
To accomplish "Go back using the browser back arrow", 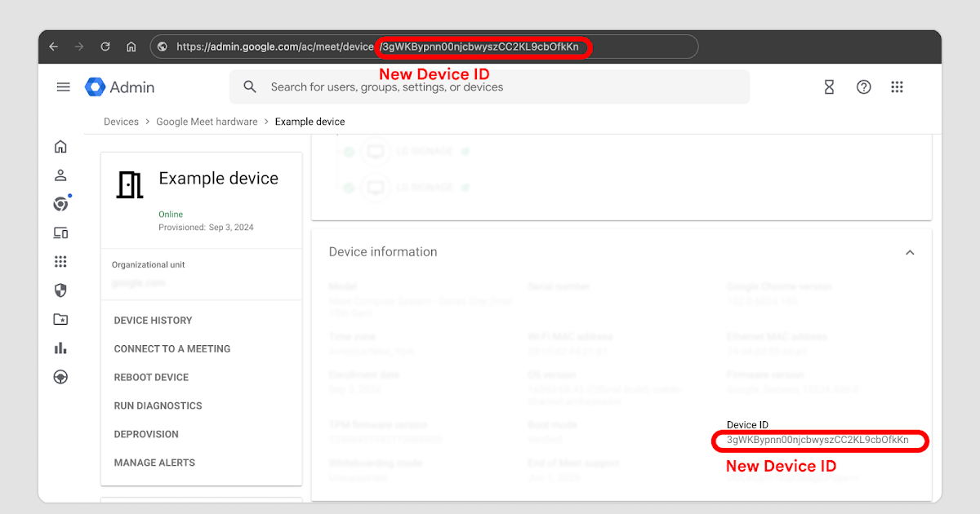I will pos(53,47).
